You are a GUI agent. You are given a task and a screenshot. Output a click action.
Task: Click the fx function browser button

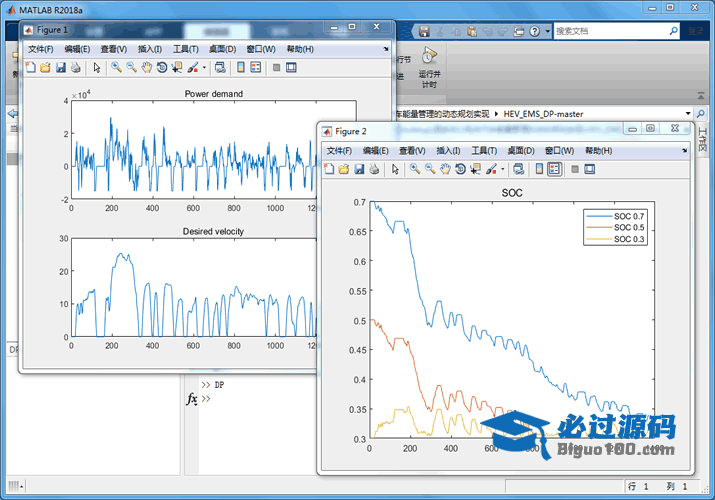point(192,399)
